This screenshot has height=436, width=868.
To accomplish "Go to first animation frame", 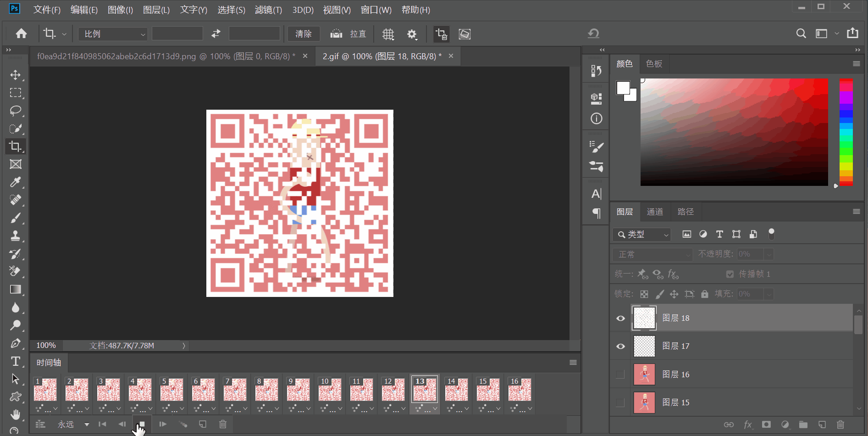I will 102,425.
